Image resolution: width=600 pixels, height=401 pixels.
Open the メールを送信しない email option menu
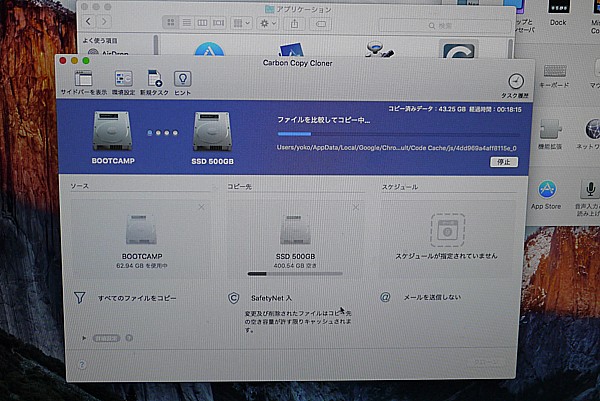click(432, 297)
